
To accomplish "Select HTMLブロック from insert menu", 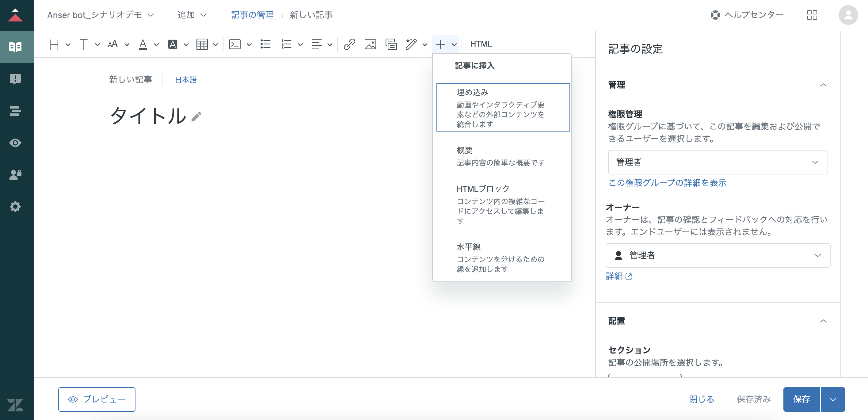I will tap(503, 204).
